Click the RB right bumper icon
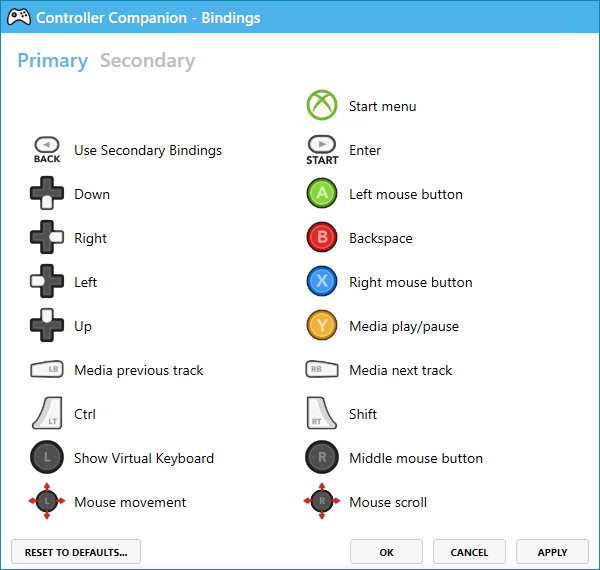This screenshot has width=600, height=570. tap(322, 370)
